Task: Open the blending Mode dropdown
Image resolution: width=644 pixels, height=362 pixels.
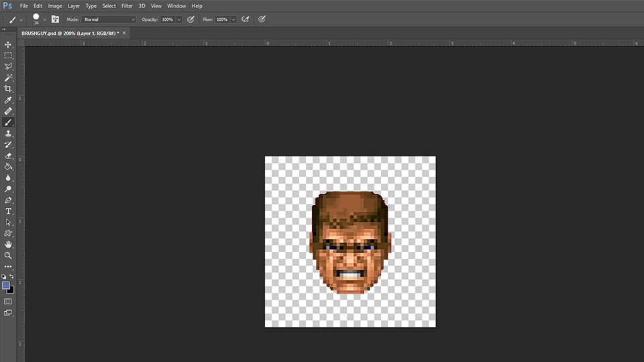Action: (x=109, y=19)
